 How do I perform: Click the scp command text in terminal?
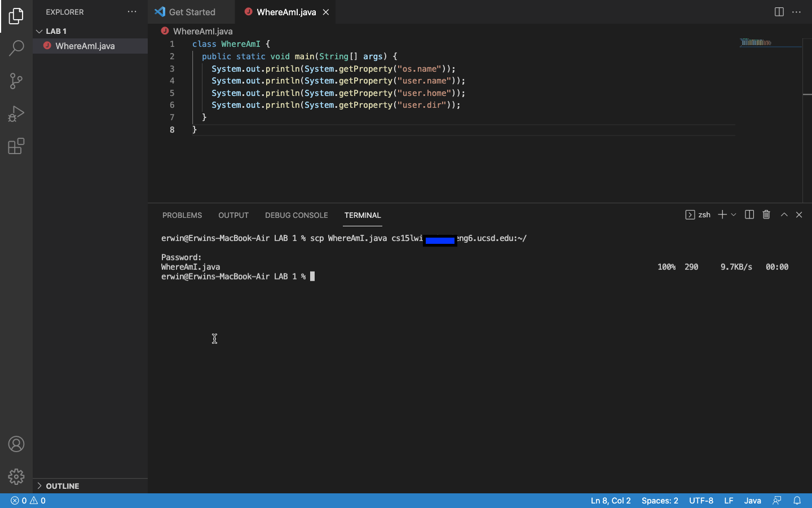pyautogui.click(x=418, y=238)
